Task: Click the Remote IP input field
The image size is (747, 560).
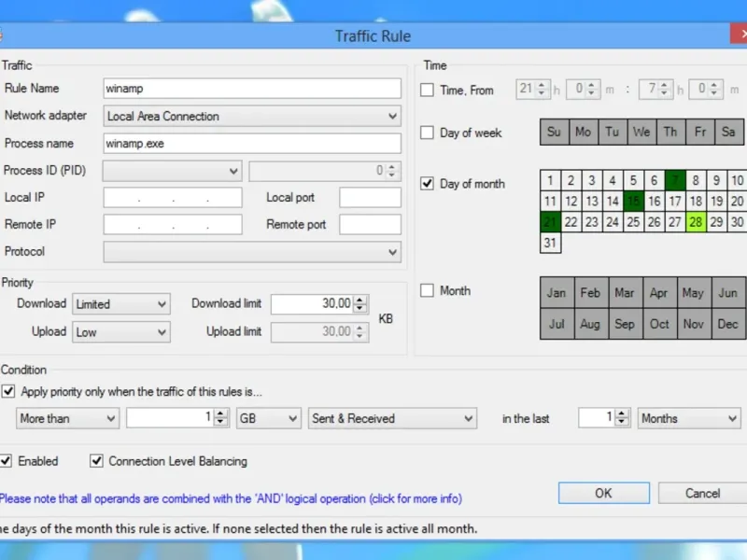Action: [173, 224]
